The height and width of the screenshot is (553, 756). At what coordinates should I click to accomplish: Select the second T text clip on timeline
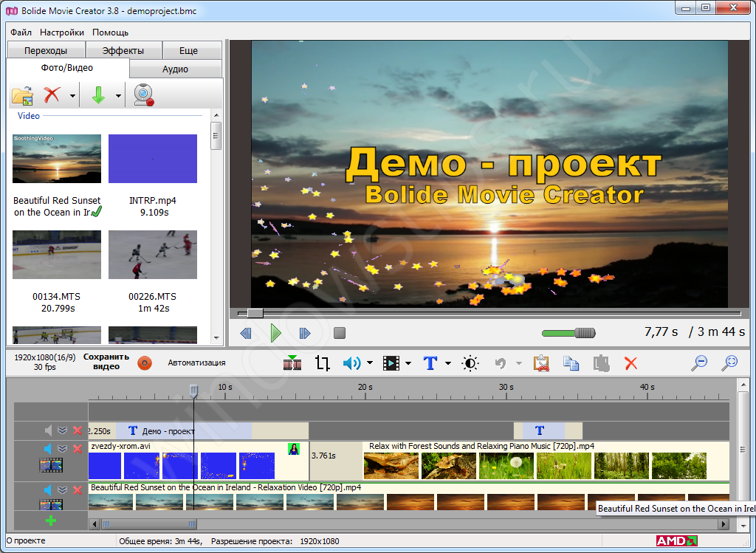coord(543,430)
